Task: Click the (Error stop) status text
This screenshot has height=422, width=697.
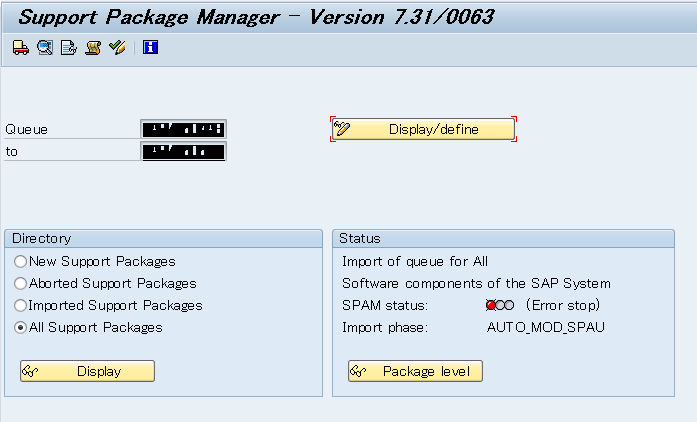Action: click(563, 305)
